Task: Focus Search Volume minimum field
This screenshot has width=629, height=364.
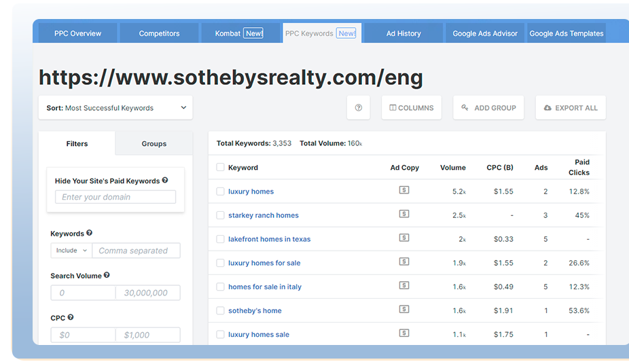Action: [83, 293]
